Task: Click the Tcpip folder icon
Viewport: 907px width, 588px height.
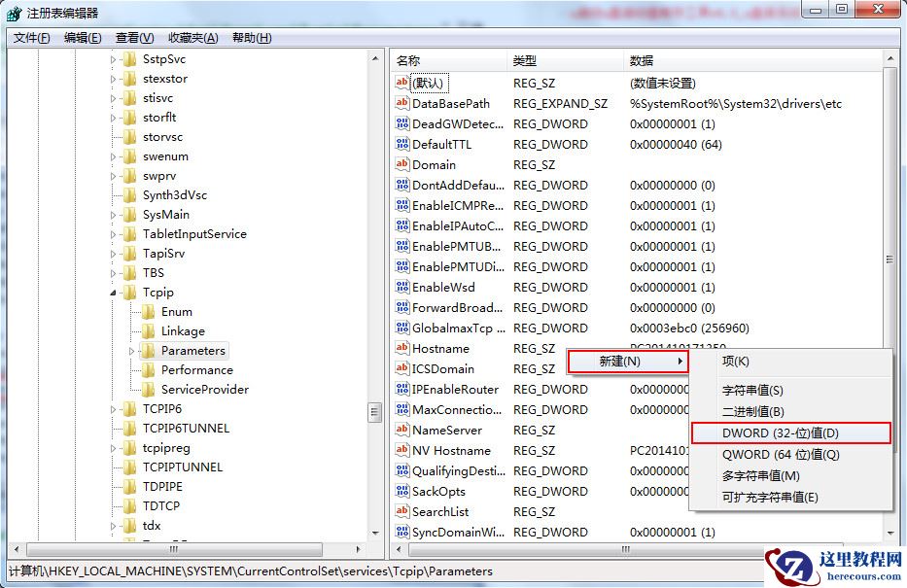Action: pos(131,292)
